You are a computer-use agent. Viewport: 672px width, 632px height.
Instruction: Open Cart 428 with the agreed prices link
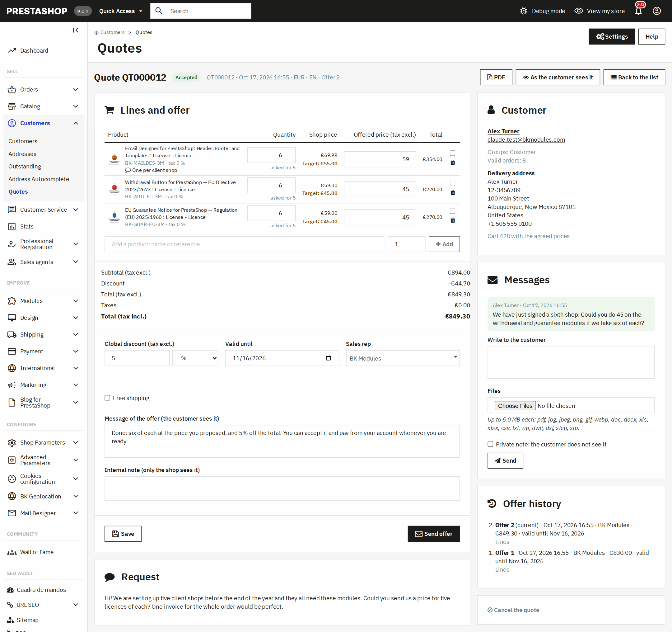tap(528, 236)
